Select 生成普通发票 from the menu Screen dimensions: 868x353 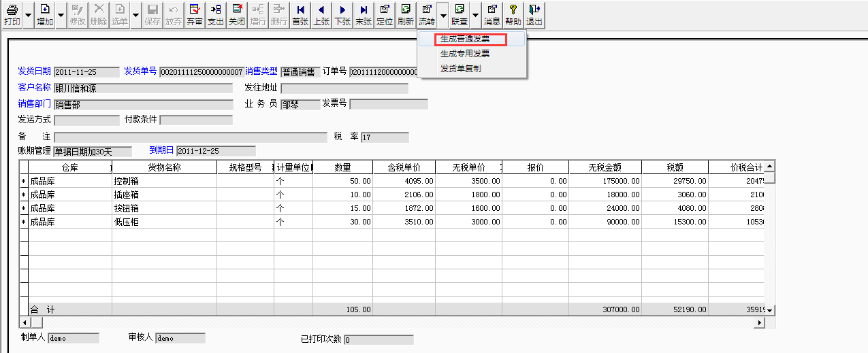click(x=464, y=39)
